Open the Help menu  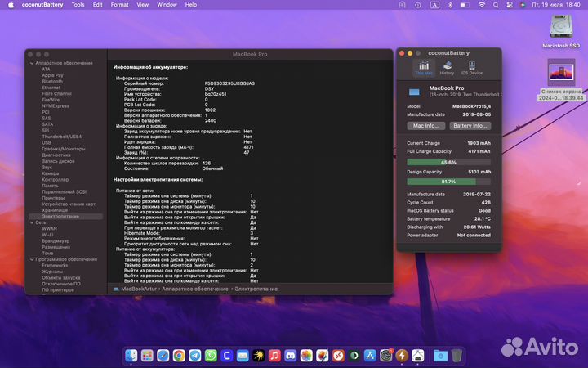tap(191, 5)
